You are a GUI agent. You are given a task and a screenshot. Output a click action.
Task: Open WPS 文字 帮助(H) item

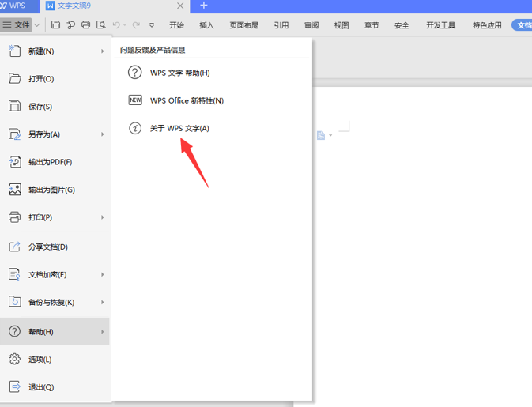tap(212, 73)
